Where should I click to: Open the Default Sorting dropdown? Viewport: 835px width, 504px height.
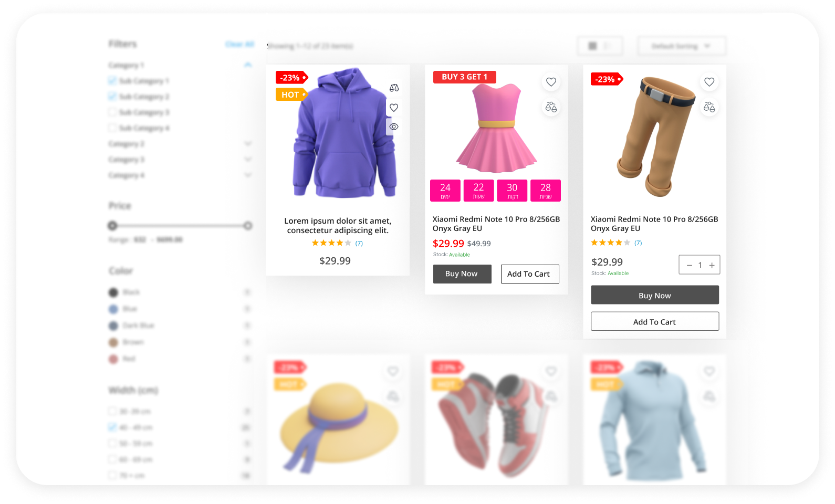681,46
